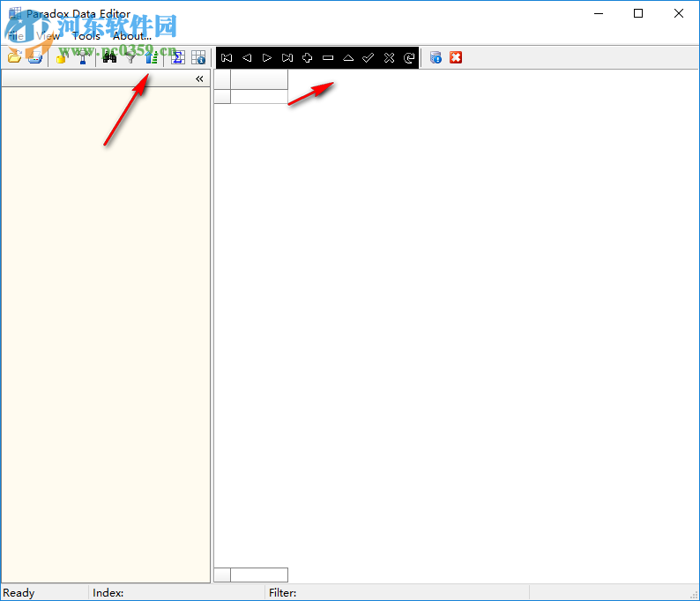Open the Tools menu
Image resolution: width=700 pixels, height=601 pixels.
point(86,36)
